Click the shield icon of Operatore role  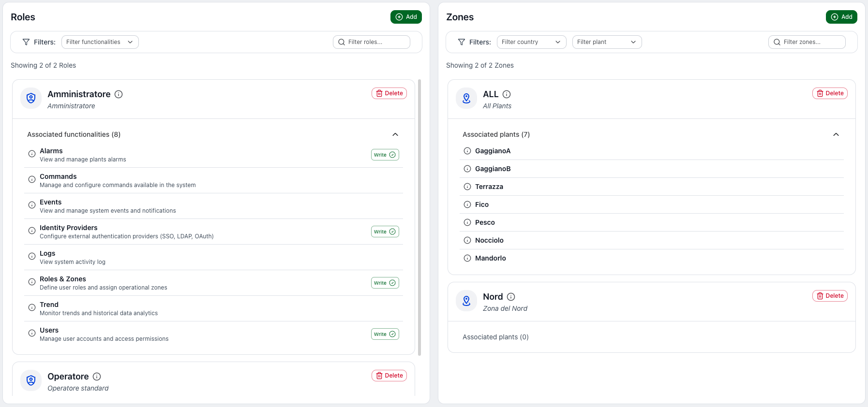click(x=31, y=380)
